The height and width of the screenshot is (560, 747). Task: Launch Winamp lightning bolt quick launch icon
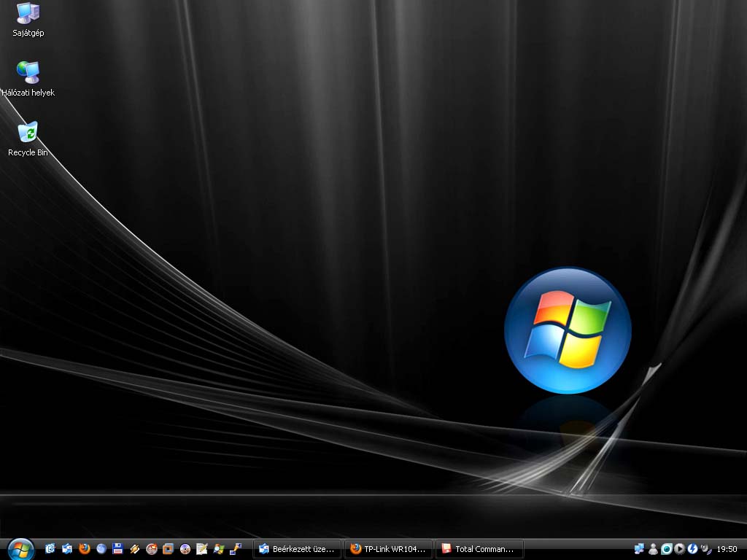click(x=135, y=549)
